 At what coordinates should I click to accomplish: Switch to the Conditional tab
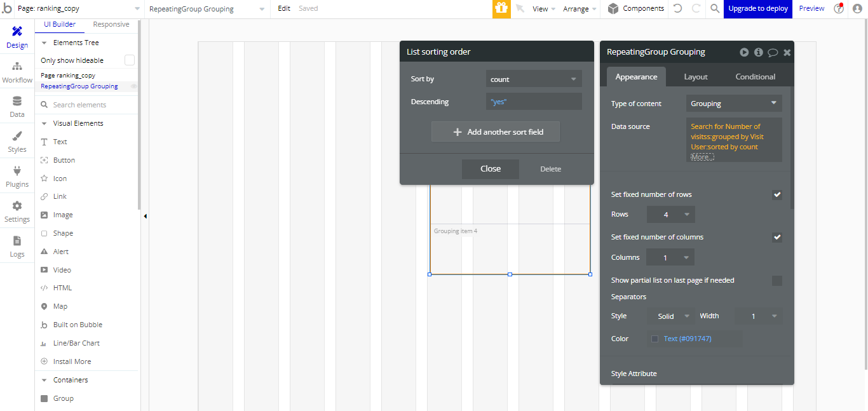coord(756,77)
